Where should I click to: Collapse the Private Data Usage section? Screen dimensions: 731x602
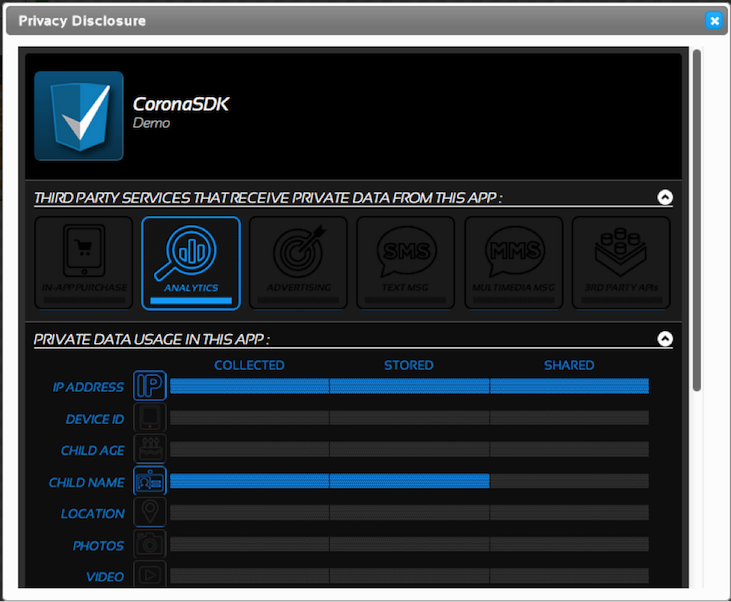click(665, 339)
